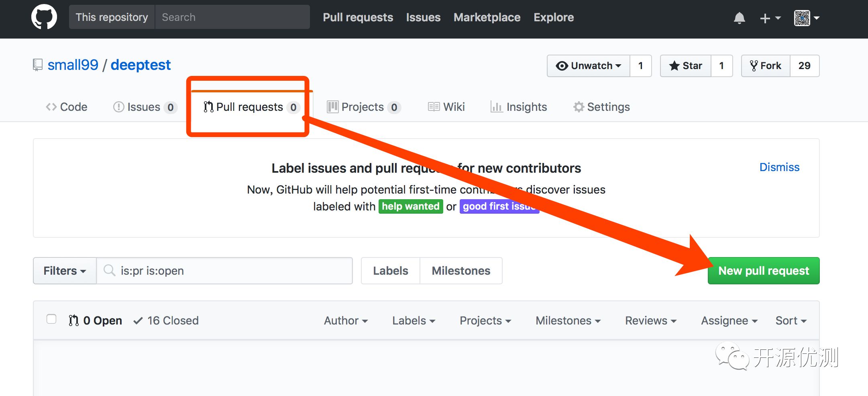Expand the Milestones filter dropdown

pos(568,320)
